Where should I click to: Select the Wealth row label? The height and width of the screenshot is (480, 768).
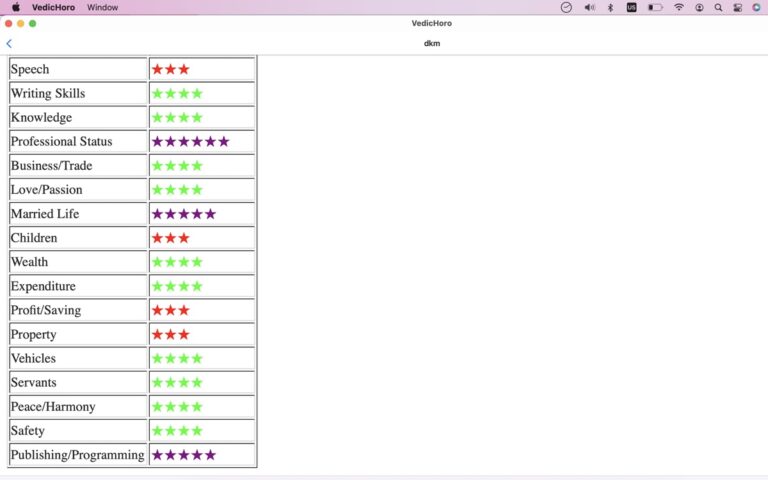coord(30,262)
